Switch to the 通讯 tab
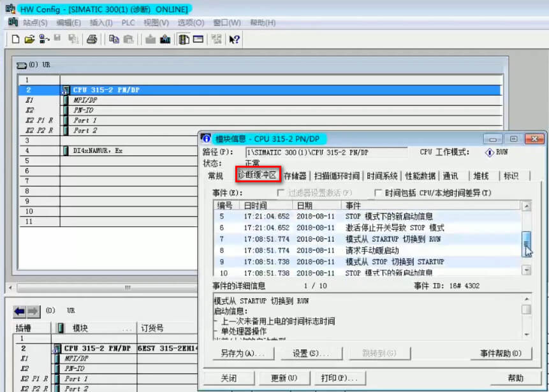 point(450,176)
